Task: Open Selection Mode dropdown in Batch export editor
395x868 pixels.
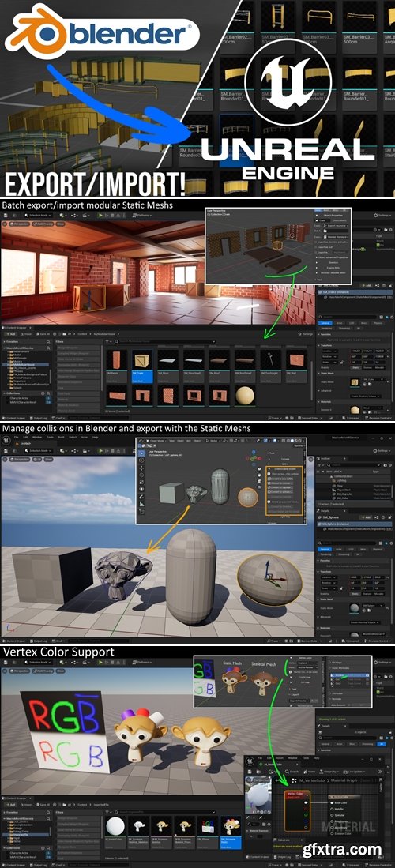Action: click(38, 216)
